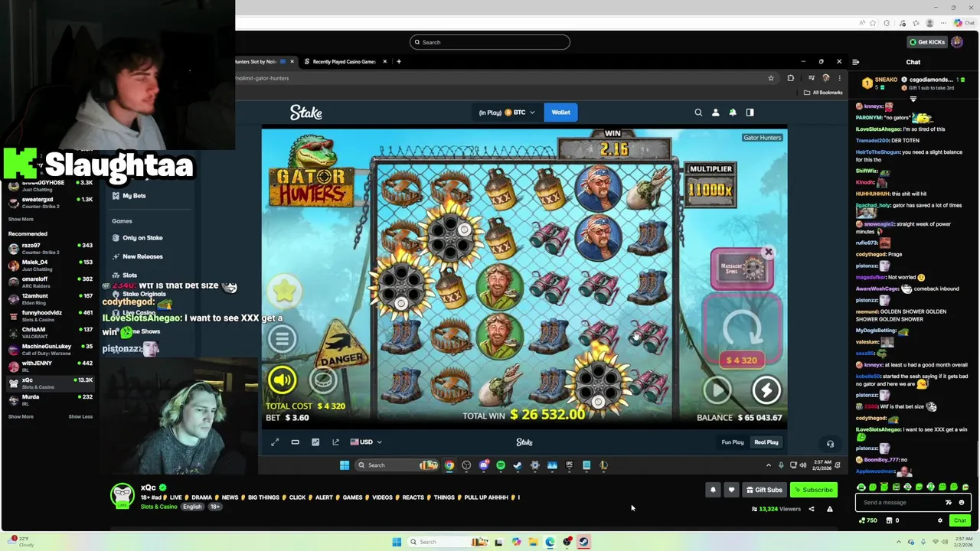Image resolution: width=980 pixels, height=551 pixels.
Task: Open the bet-size coin stack icon
Action: point(322,380)
